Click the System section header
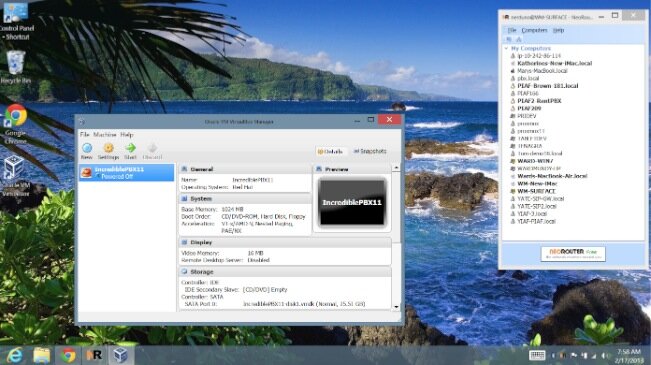This screenshot has width=651, height=365. [245, 199]
